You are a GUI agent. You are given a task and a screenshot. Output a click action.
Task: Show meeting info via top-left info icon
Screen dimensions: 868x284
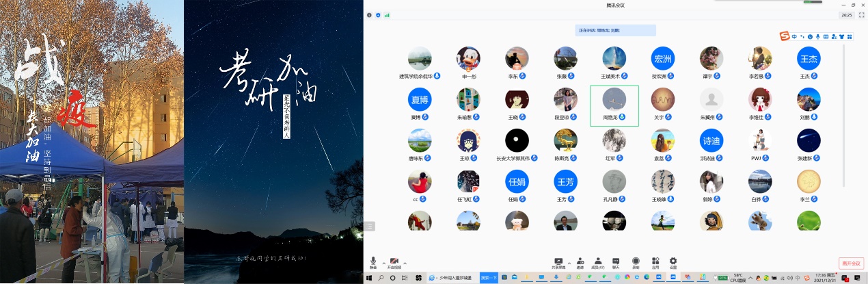coord(369,14)
